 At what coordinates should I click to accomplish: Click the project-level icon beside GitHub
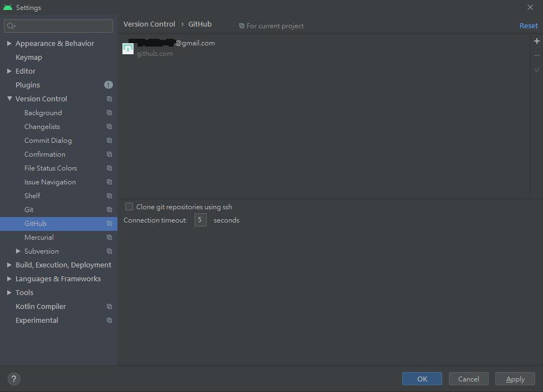(110, 224)
